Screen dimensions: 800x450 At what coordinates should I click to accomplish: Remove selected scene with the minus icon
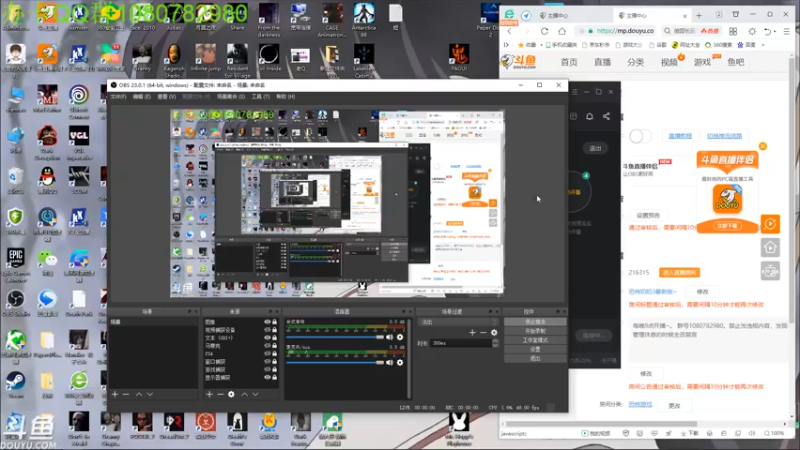point(126,394)
